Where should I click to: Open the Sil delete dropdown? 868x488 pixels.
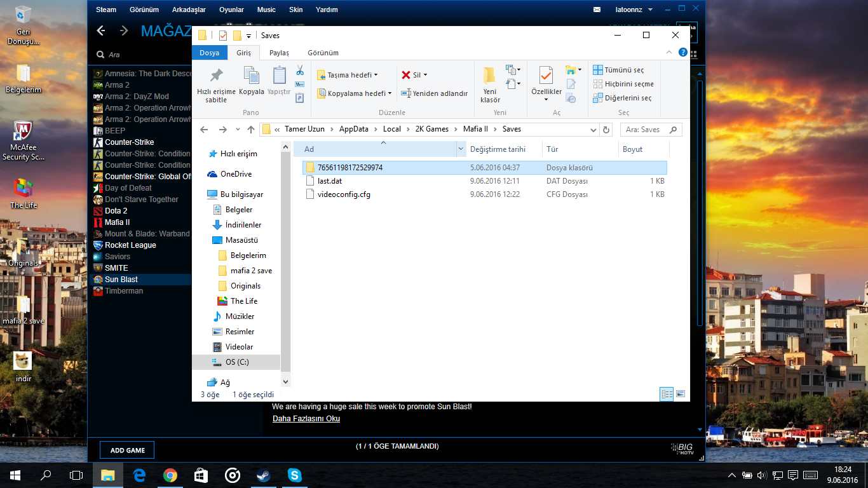click(414, 75)
